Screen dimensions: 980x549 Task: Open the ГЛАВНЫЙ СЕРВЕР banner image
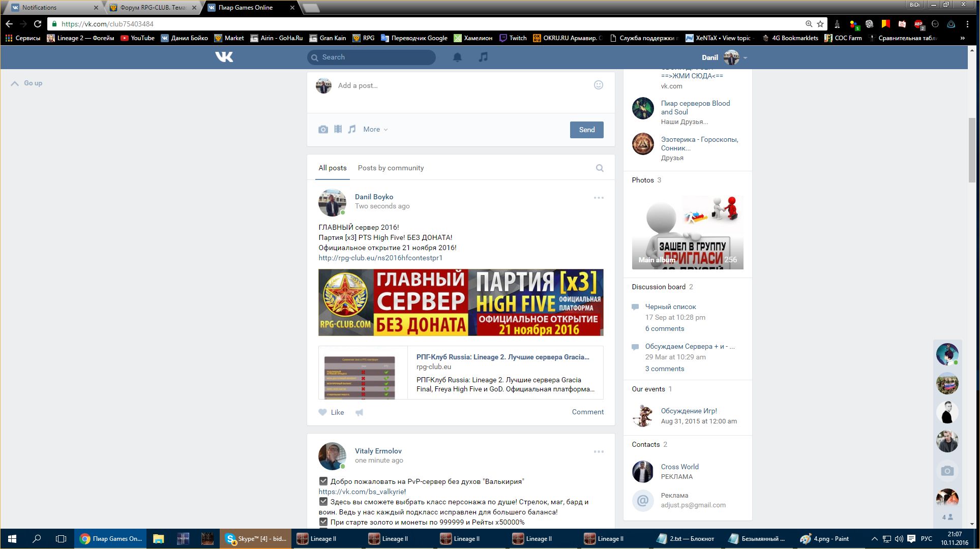coord(461,302)
